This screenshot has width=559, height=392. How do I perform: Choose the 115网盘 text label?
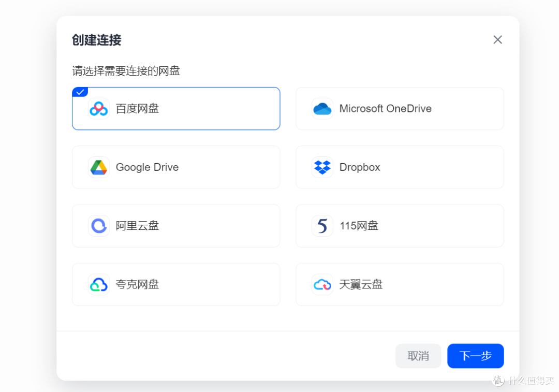pyautogui.click(x=359, y=226)
